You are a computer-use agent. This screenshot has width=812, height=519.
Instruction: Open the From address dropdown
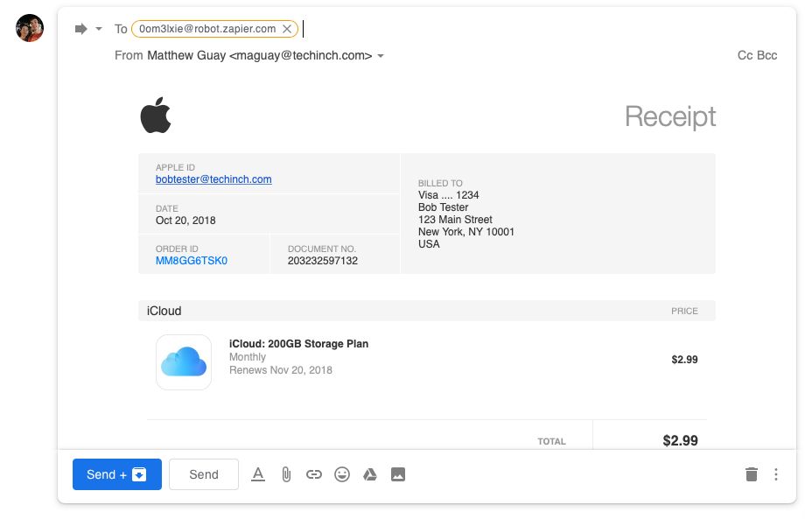(x=381, y=56)
